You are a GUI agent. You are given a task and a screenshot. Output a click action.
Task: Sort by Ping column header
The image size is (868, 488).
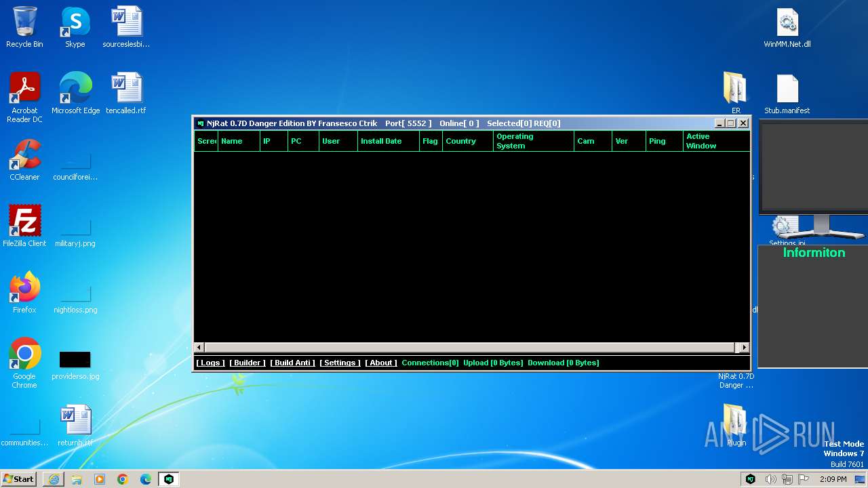(x=664, y=141)
